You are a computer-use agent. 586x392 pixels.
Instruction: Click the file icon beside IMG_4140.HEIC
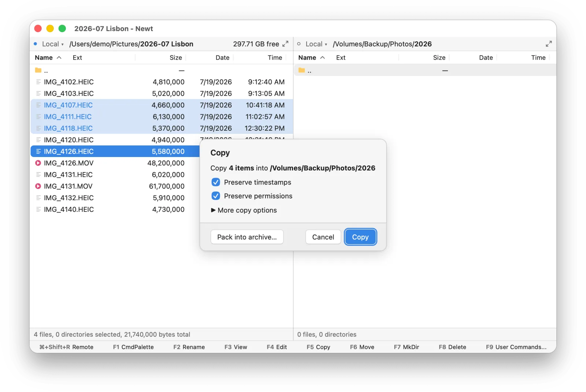(38, 209)
